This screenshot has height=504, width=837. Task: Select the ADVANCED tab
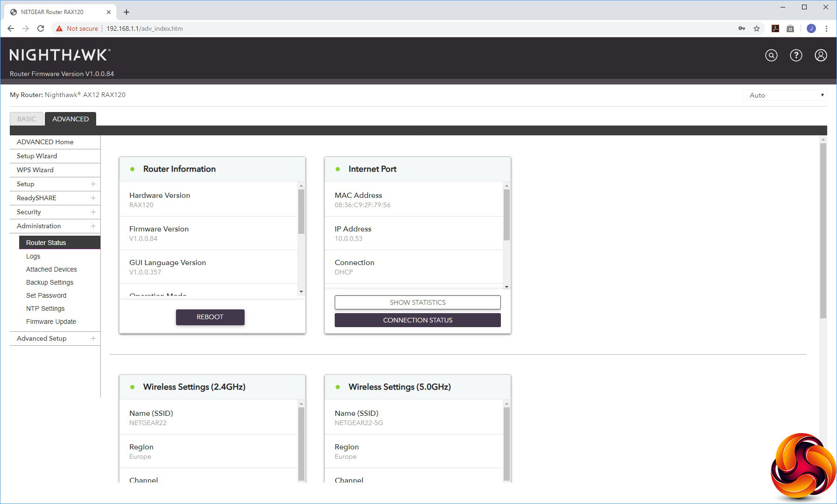click(70, 119)
